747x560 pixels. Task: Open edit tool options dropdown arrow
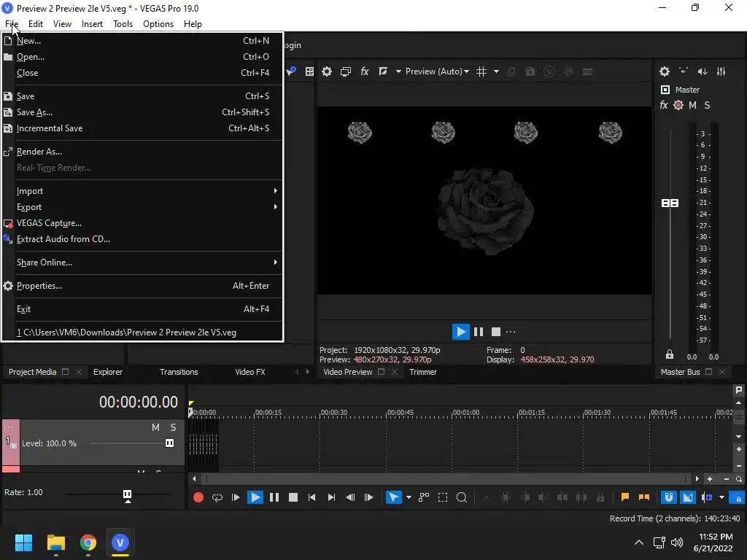point(409,497)
